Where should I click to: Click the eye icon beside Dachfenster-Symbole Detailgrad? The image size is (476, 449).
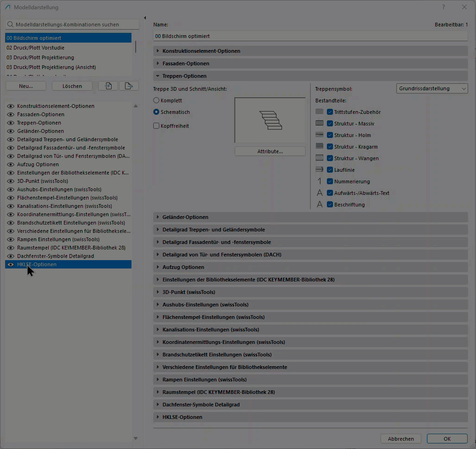click(10, 256)
